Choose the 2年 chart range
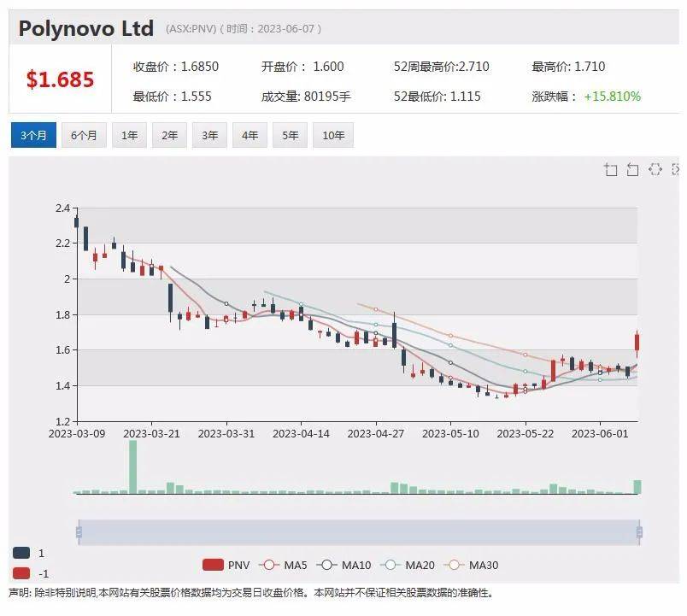The image size is (687, 616). (x=169, y=135)
